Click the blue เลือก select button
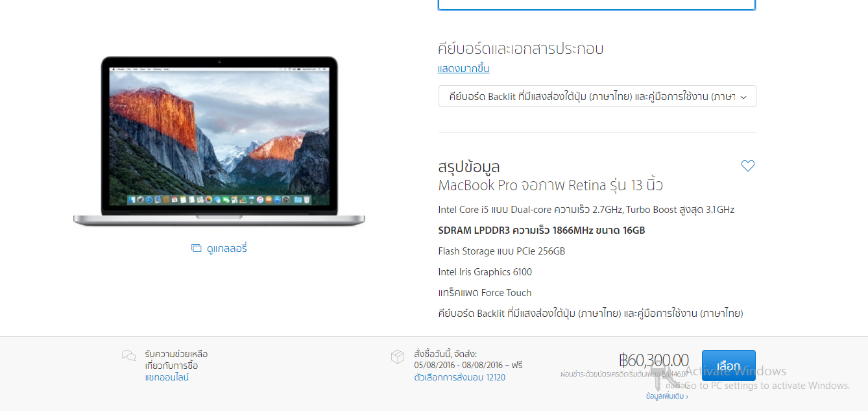Viewport: 868px width, 411px height. coord(729,366)
